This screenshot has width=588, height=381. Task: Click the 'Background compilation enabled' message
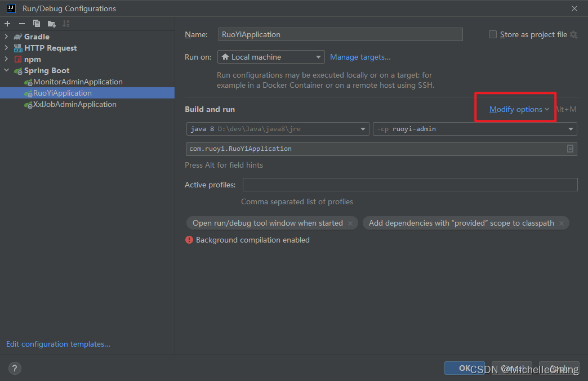(x=253, y=240)
